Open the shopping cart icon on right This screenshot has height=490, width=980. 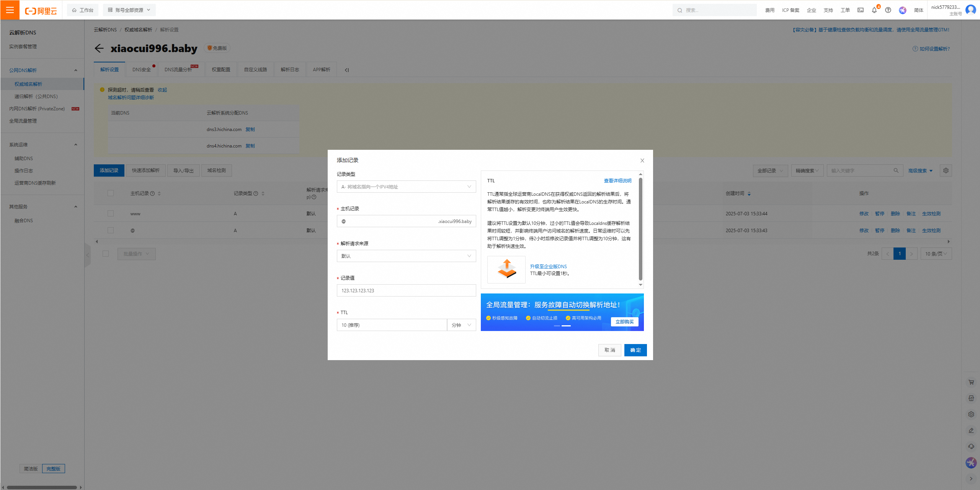click(x=971, y=382)
